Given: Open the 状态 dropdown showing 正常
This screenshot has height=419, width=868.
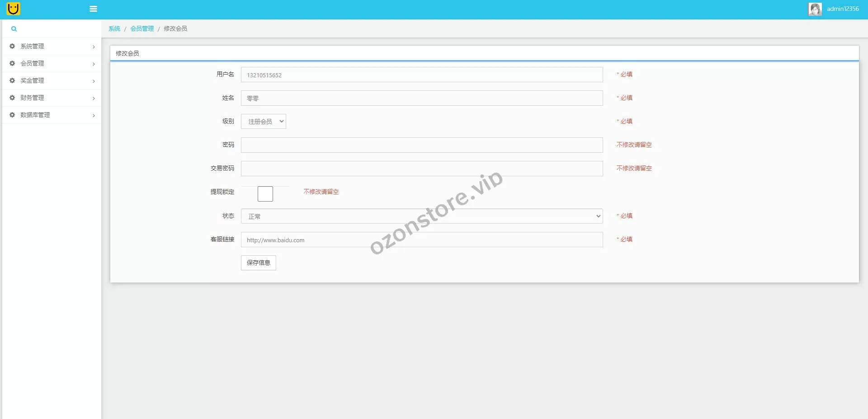Looking at the screenshot, I should pos(421,217).
